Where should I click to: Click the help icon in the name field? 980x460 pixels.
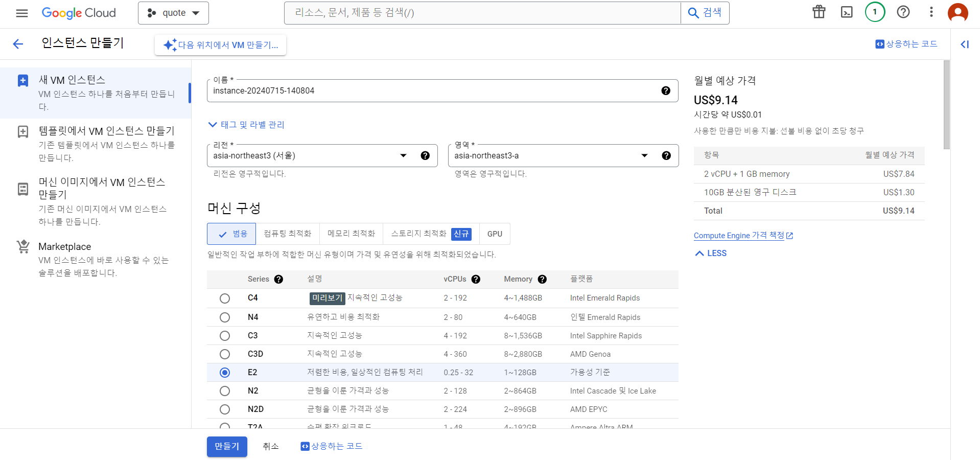point(666,90)
